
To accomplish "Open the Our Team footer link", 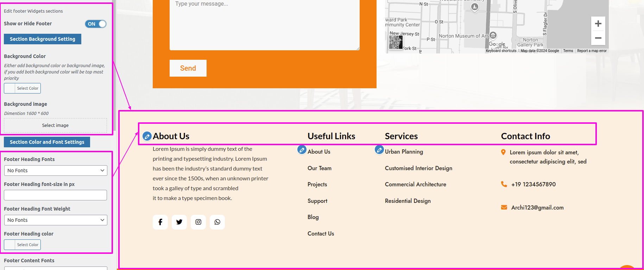I will (x=319, y=168).
